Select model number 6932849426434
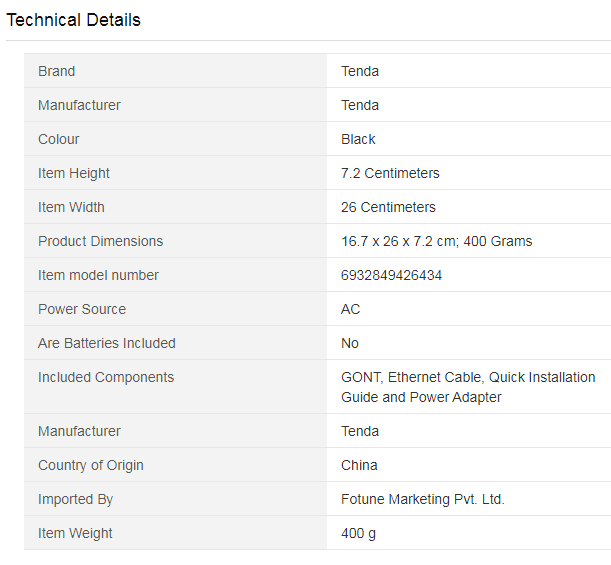 click(391, 275)
